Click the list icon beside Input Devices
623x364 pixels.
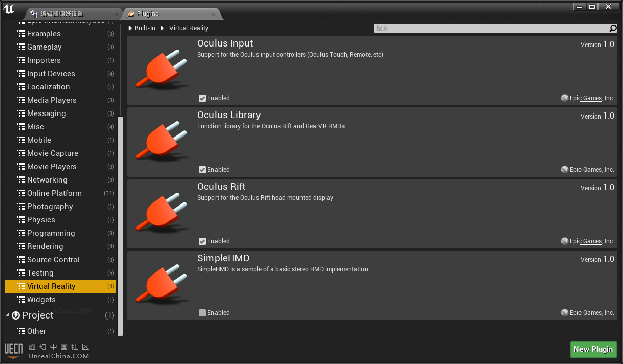tap(21, 74)
